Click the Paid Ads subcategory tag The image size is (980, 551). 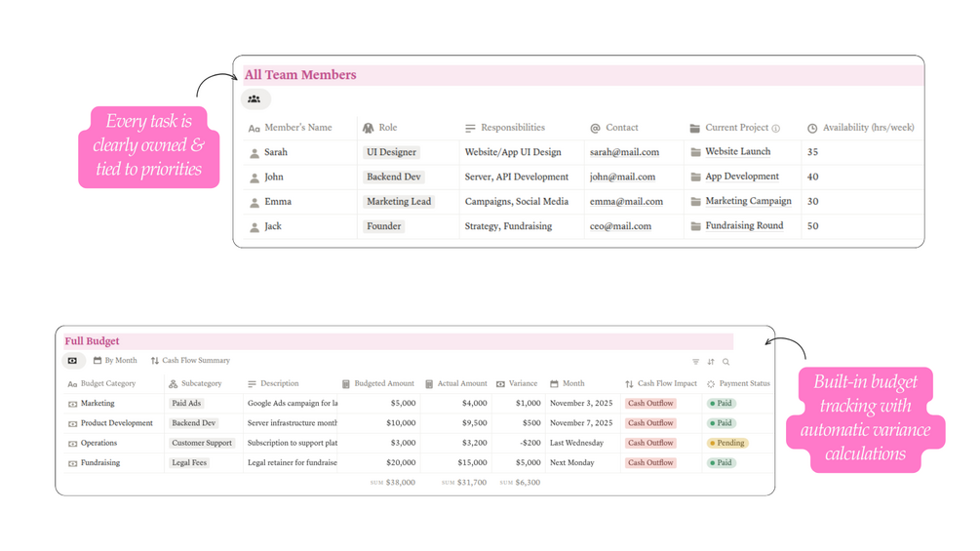tap(186, 404)
